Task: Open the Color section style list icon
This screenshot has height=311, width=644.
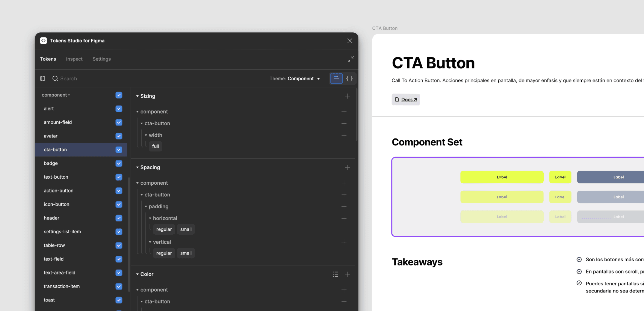Action: point(335,274)
